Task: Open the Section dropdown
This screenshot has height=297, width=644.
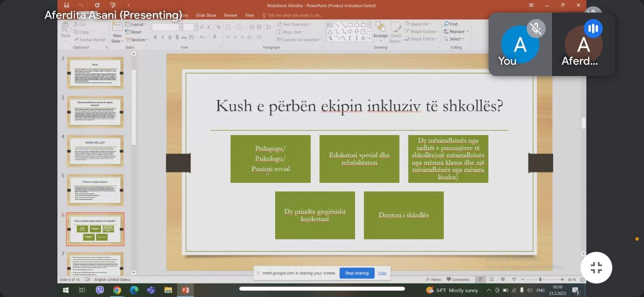Action: [x=136, y=40]
